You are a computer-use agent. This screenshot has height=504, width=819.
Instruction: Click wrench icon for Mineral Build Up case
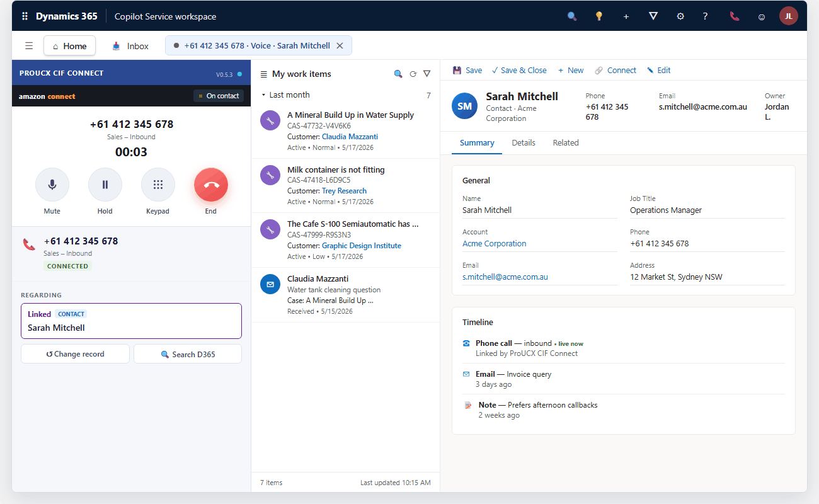click(x=270, y=120)
